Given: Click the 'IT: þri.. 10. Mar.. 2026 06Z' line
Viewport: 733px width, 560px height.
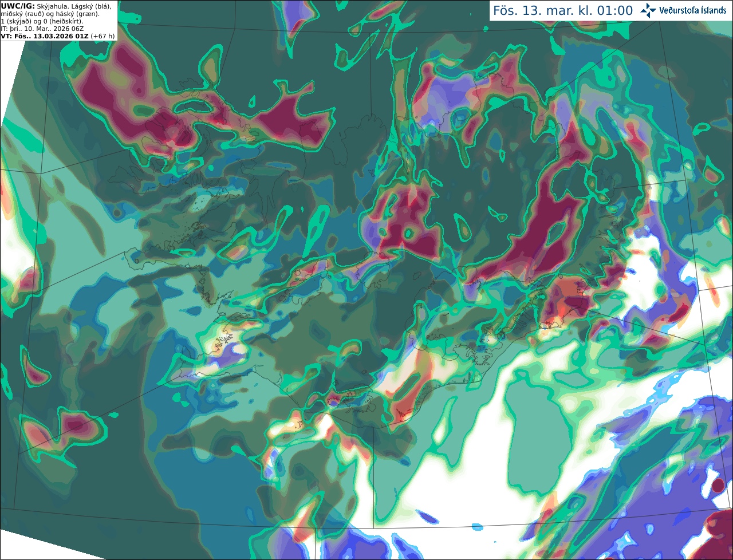Looking at the screenshot, I should [42, 29].
